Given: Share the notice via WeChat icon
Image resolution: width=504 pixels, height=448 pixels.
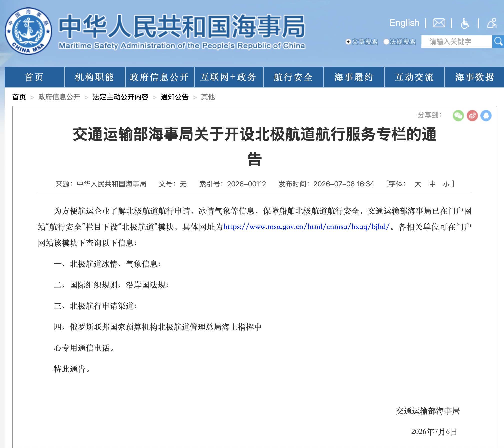Looking at the screenshot, I should coord(458,116).
